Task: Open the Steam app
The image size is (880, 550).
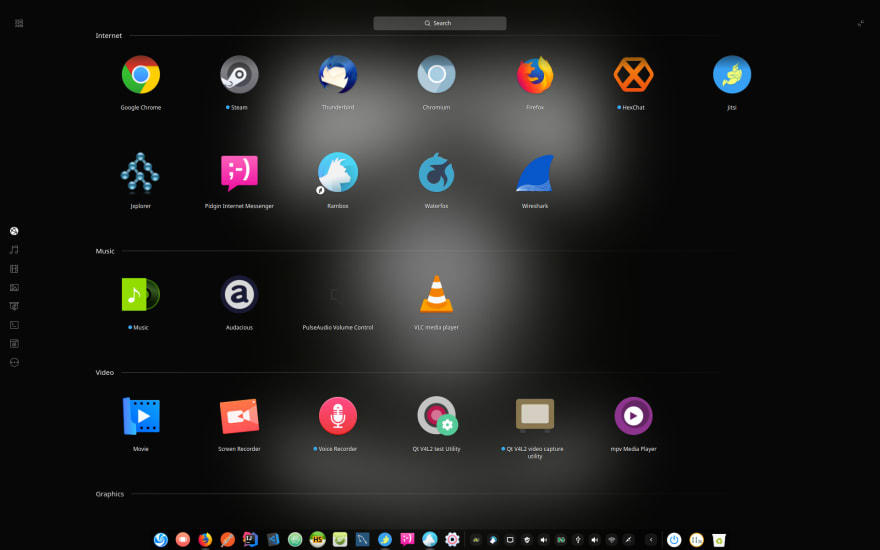Action: click(239, 75)
